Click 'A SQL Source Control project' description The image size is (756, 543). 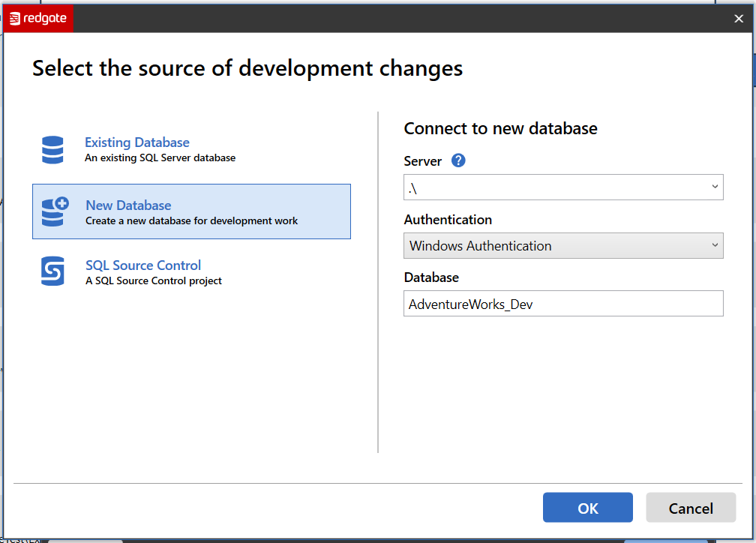(x=154, y=281)
